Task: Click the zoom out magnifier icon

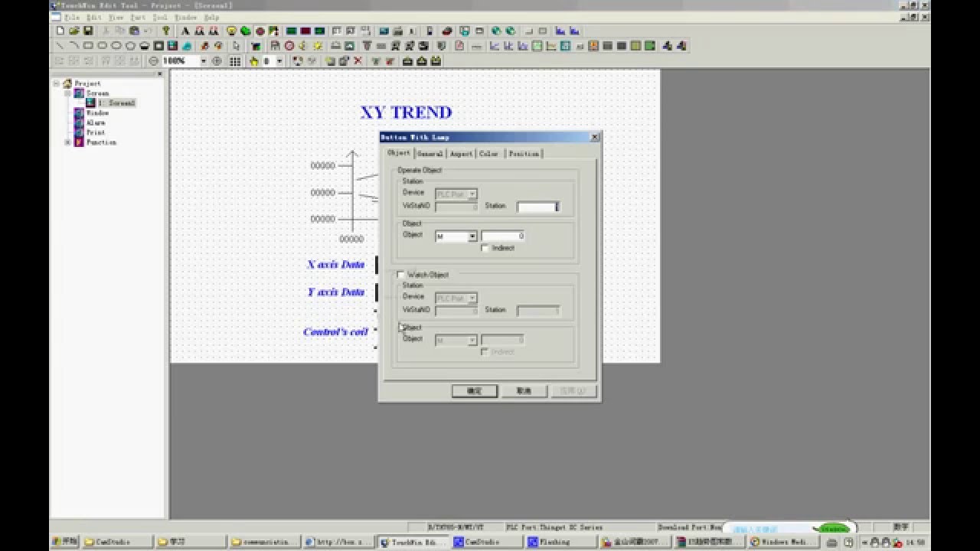Action: pyautogui.click(x=154, y=61)
